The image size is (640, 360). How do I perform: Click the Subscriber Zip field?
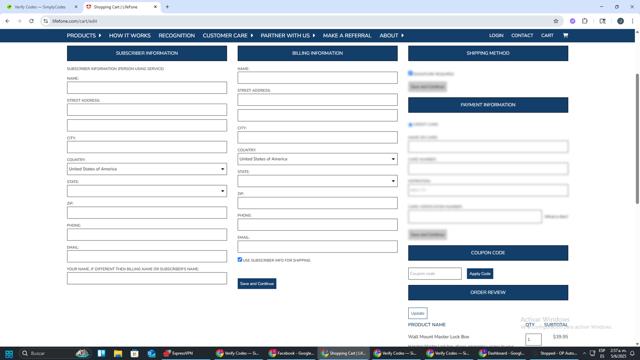[147, 213]
